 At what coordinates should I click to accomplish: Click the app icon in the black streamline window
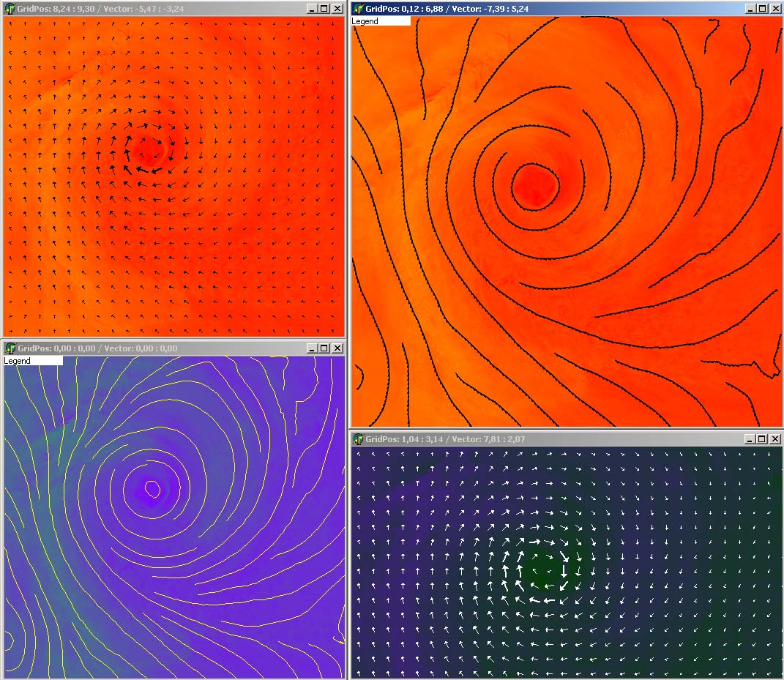[359, 9]
